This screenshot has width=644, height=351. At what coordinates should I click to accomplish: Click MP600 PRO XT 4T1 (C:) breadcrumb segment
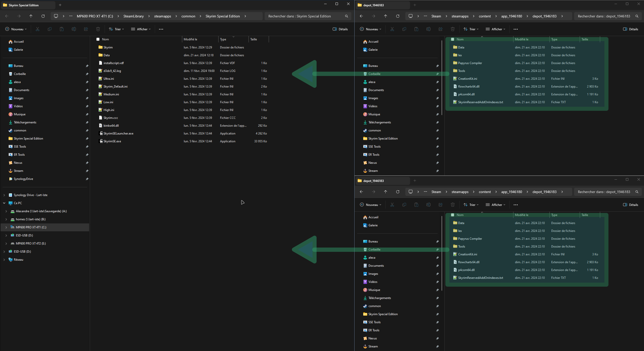(95, 16)
